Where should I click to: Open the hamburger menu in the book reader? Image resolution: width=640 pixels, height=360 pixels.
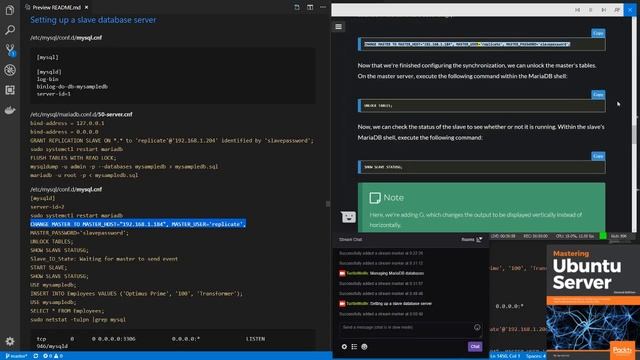point(338,27)
